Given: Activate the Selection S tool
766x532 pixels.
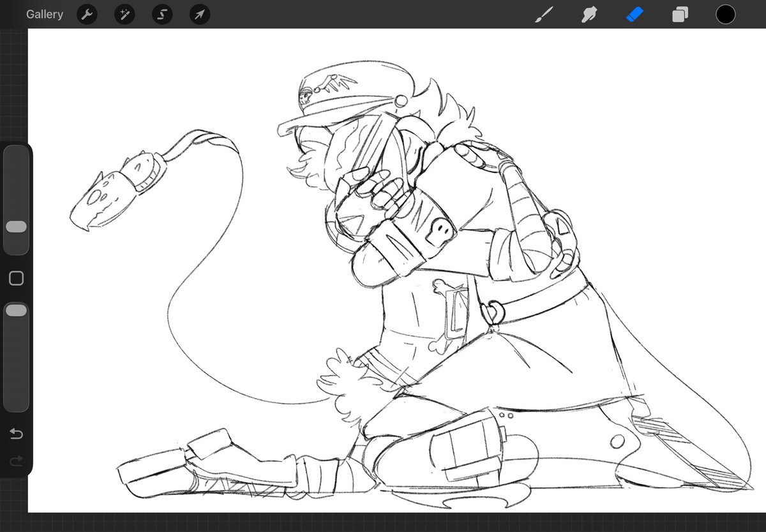Looking at the screenshot, I should (162, 14).
